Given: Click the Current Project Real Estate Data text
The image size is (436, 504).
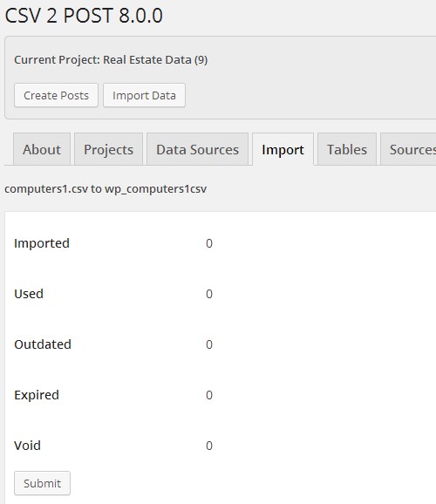Looking at the screenshot, I should pyautogui.click(x=111, y=60).
